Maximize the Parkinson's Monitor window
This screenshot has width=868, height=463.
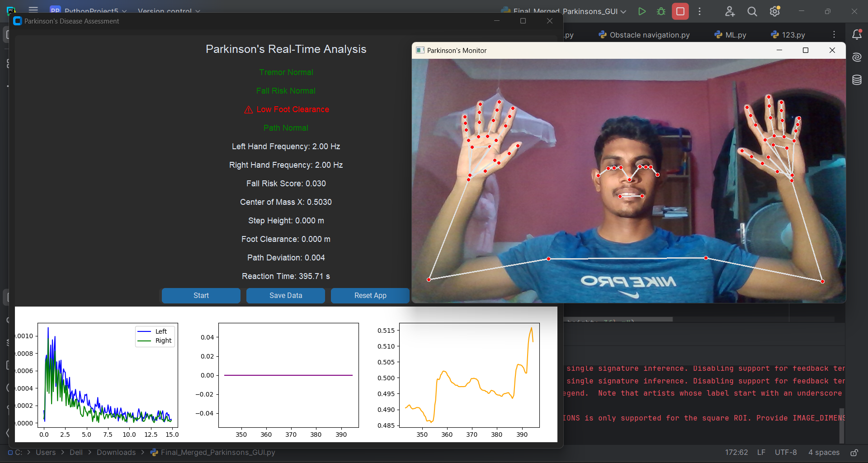click(806, 50)
